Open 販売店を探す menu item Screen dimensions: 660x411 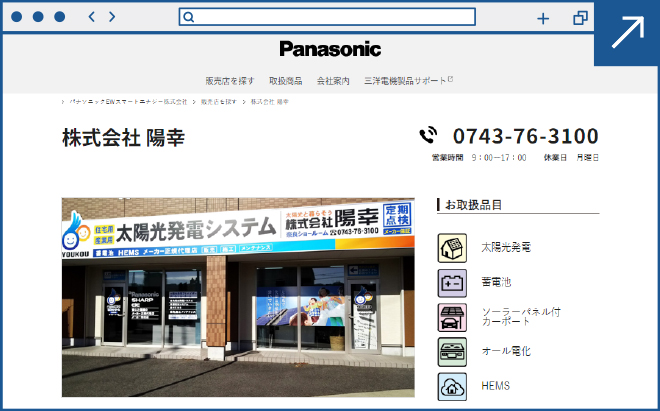point(230,81)
